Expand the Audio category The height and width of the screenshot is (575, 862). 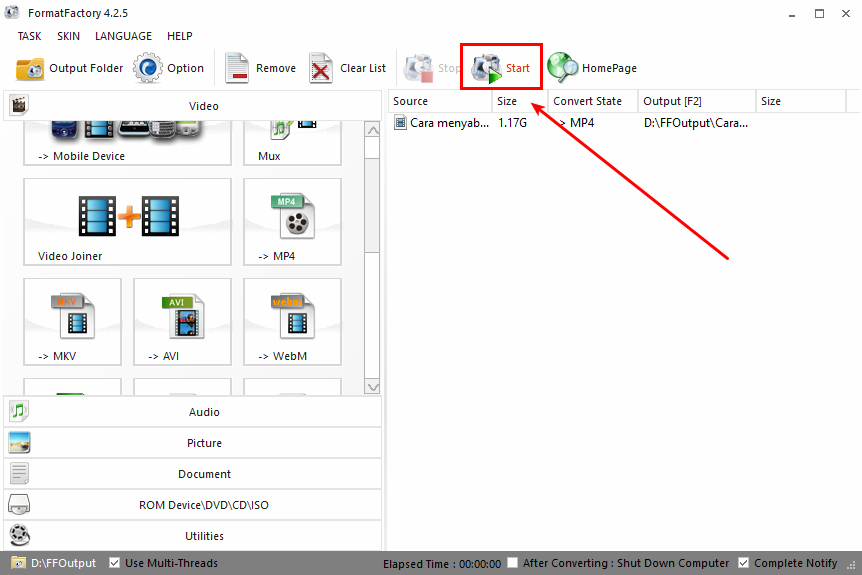(192, 412)
